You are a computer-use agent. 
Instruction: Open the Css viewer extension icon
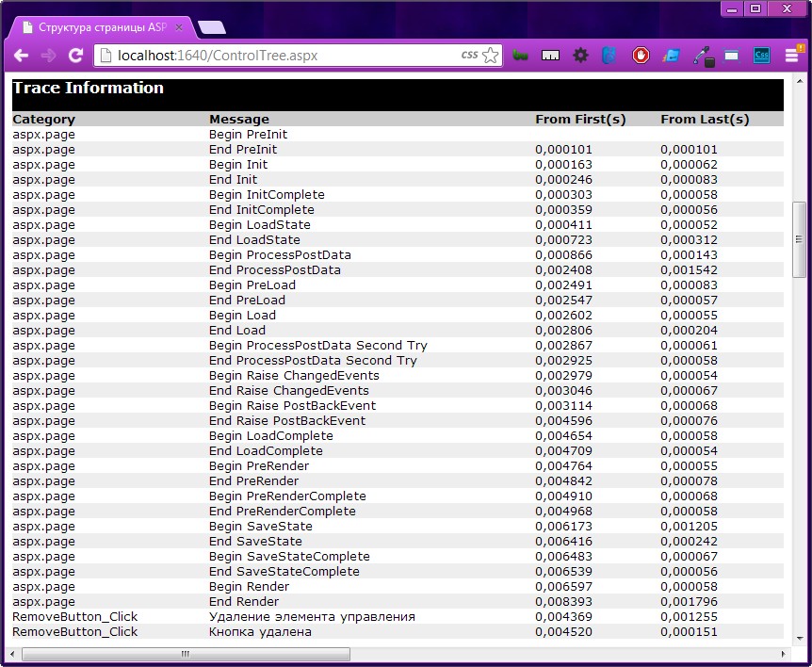click(x=761, y=56)
